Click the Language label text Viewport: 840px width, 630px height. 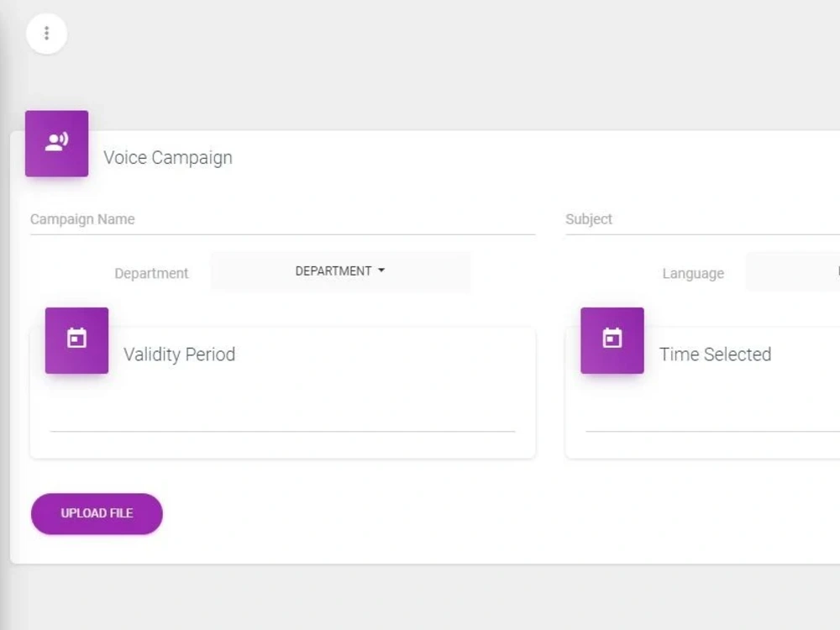pyautogui.click(x=693, y=273)
